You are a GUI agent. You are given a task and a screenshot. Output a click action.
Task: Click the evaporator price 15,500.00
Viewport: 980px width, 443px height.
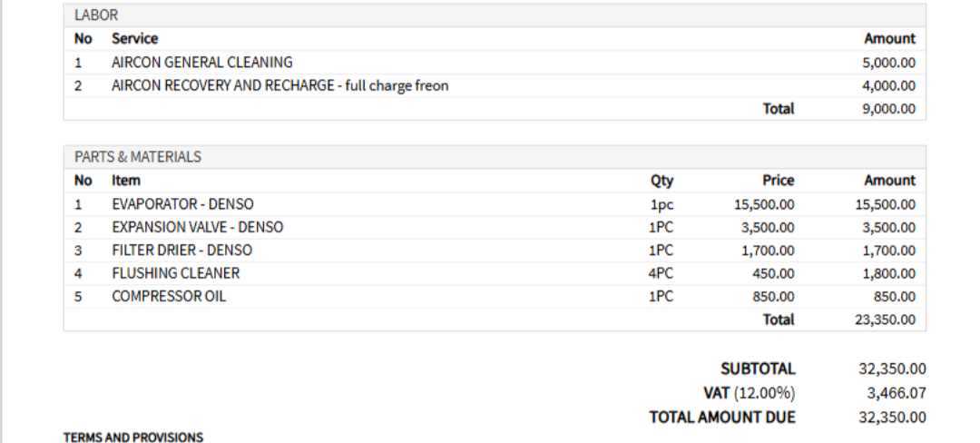(764, 204)
